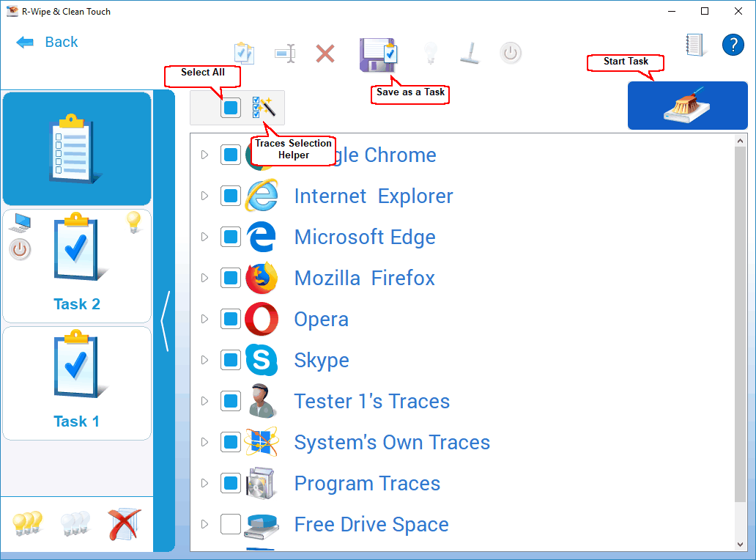
Task: Toggle the Mozilla Firefox checkbox
Action: (x=231, y=278)
